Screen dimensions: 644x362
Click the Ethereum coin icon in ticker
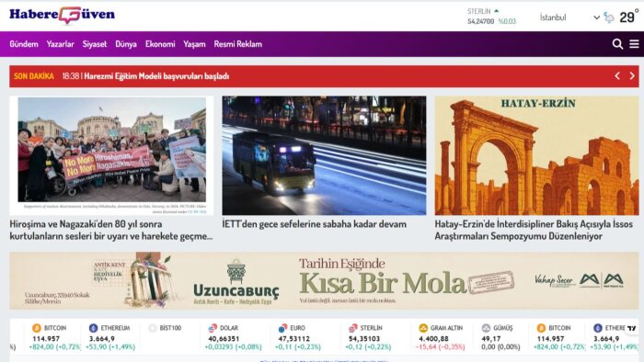coord(93,328)
